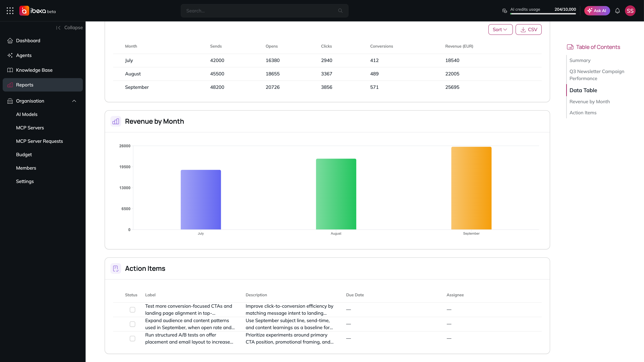The image size is (644, 362).
Task: Click the green August revenue bar
Action: [x=336, y=194]
